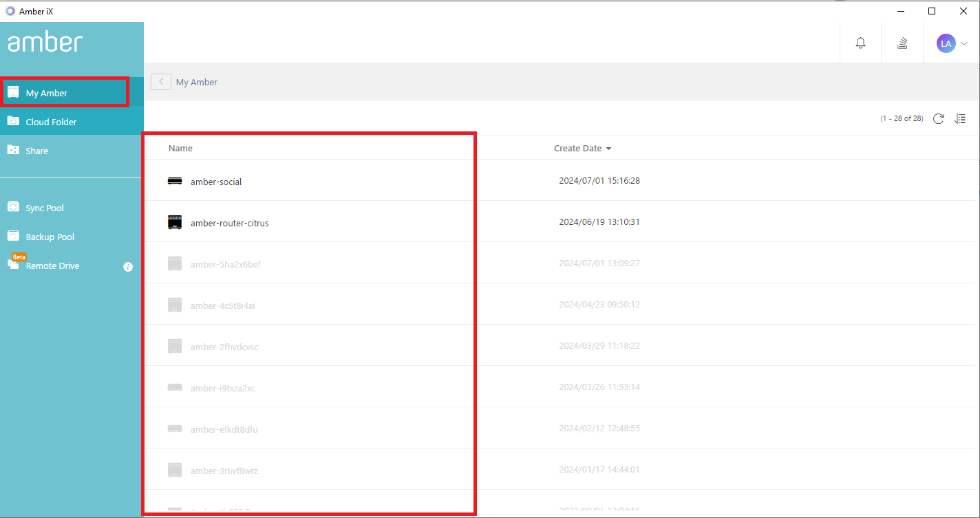The height and width of the screenshot is (518, 980).
Task: Select the amber-social device name
Action: click(216, 182)
